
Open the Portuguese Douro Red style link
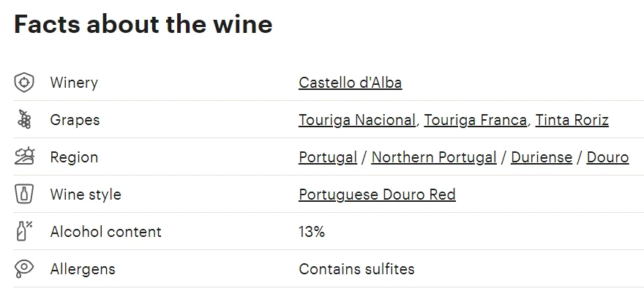point(377,195)
